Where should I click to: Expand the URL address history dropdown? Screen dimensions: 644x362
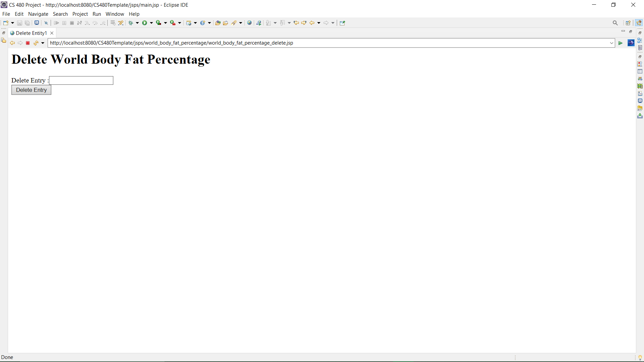(x=611, y=43)
